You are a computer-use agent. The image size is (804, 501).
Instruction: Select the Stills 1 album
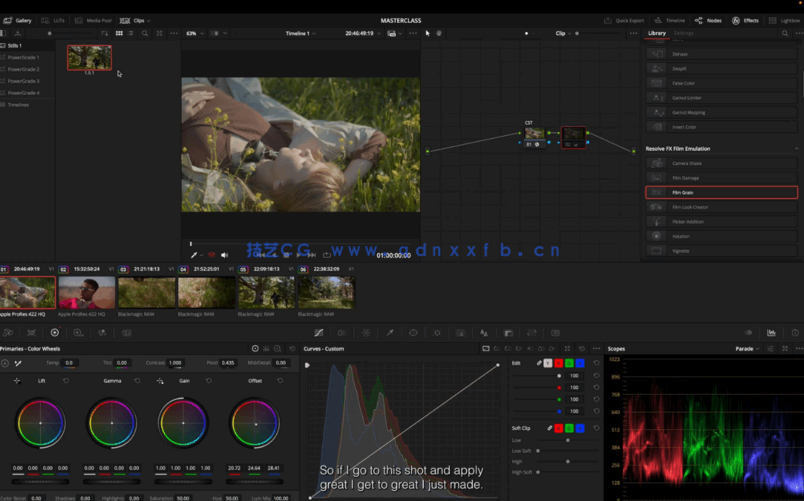[x=15, y=46]
